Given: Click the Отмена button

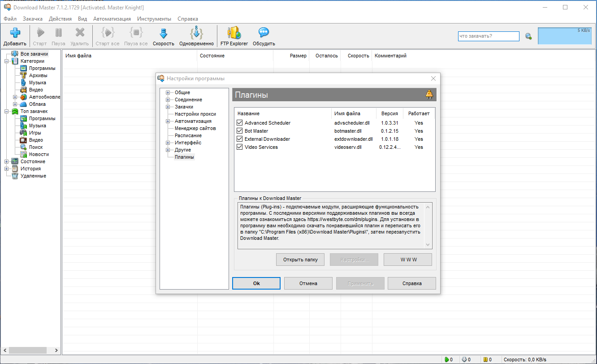Looking at the screenshot, I should tap(308, 283).
